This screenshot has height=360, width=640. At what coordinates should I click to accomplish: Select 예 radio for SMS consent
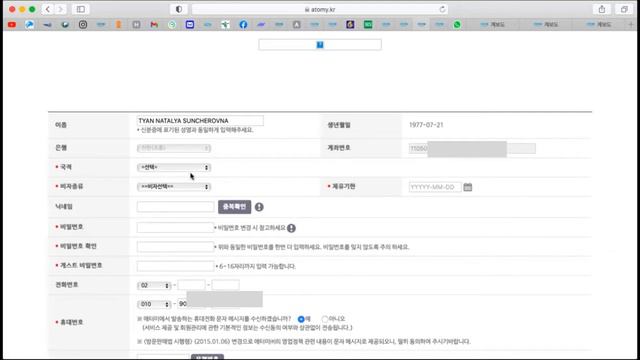301,319
